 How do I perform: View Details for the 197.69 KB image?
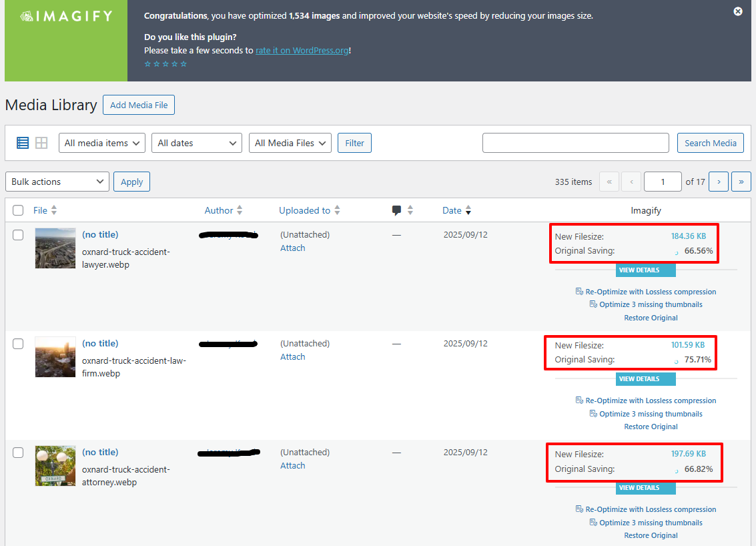point(646,488)
